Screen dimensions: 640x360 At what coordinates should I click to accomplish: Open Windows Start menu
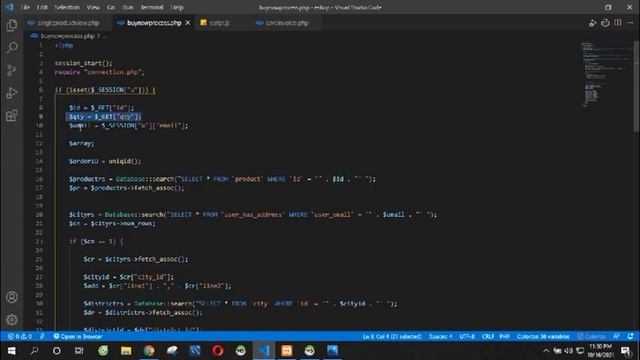coord(11,351)
